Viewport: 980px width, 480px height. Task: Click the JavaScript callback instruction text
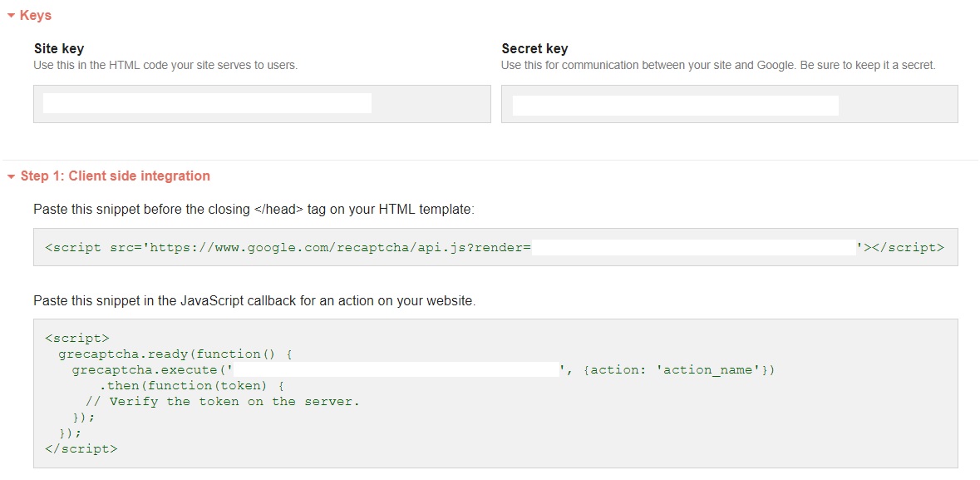click(254, 301)
